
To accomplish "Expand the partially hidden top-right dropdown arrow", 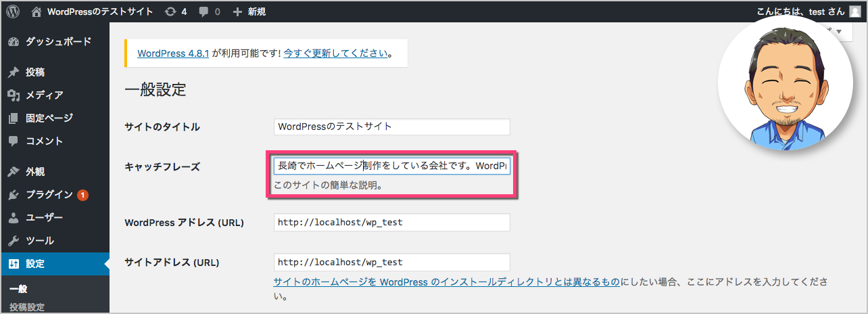I will [838, 32].
